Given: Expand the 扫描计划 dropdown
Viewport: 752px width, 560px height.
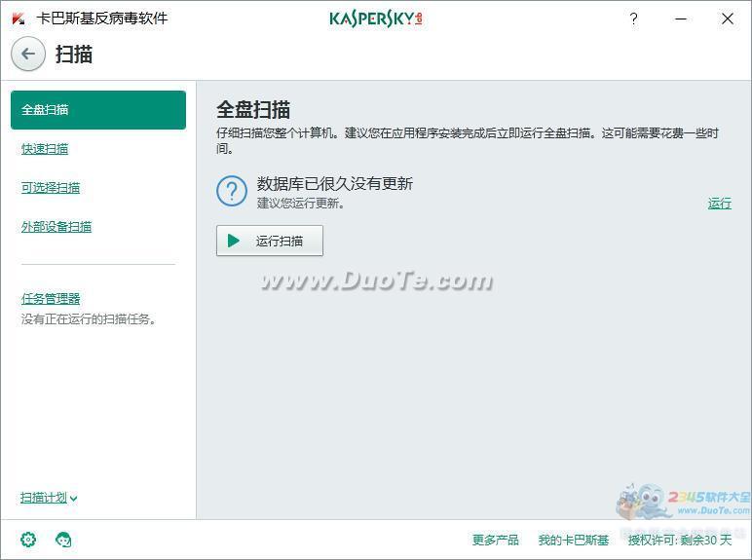Looking at the screenshot, I should coord(49,498).
